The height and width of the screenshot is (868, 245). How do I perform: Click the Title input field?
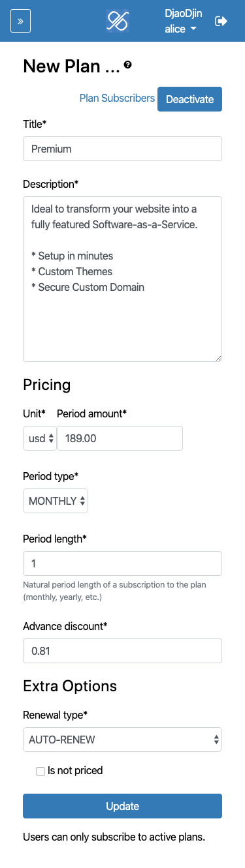(x=122, y=149)
